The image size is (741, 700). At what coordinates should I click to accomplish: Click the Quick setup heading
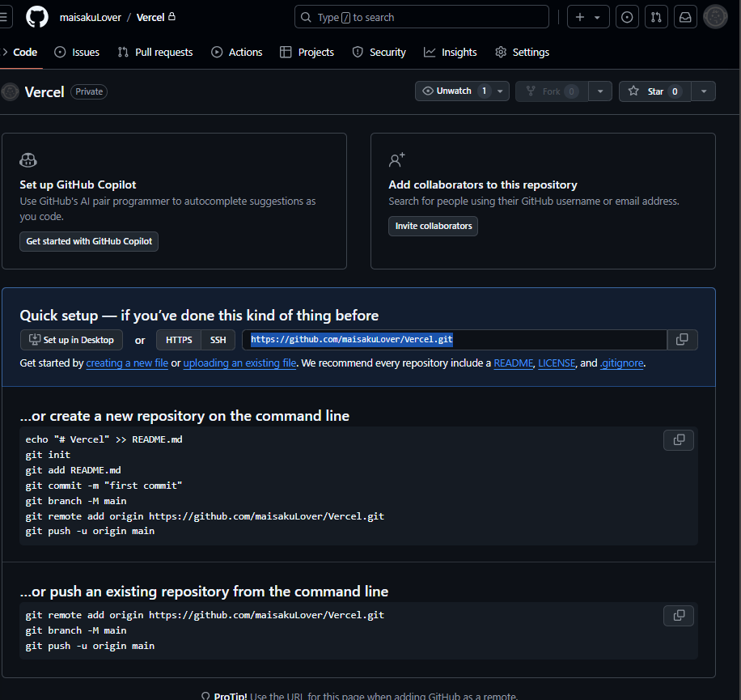(199, 316)
